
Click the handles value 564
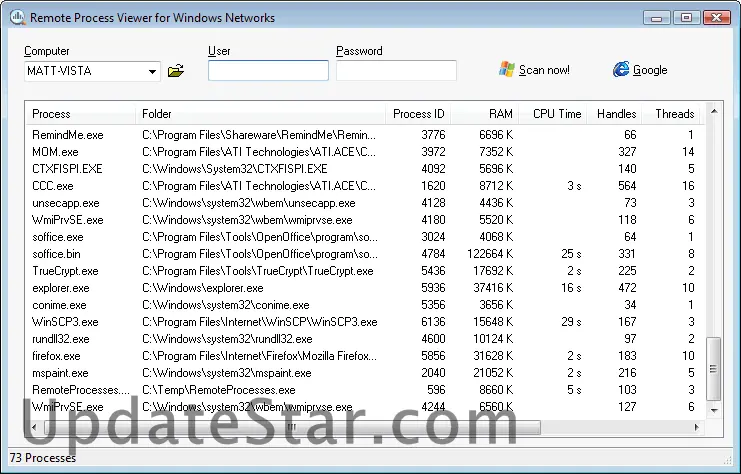coord(627,186)
